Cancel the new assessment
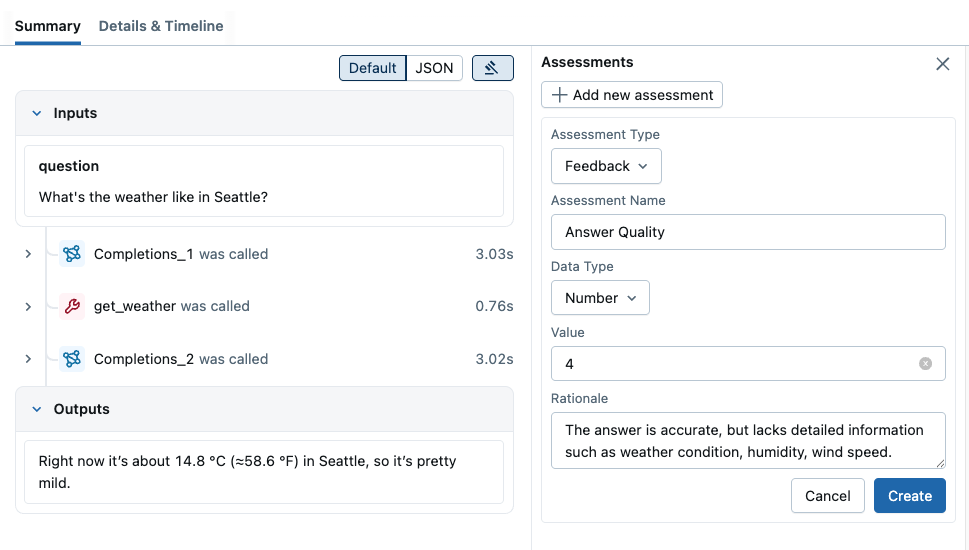The height and width of the screenshot is (550, 969). pos(827,496)
